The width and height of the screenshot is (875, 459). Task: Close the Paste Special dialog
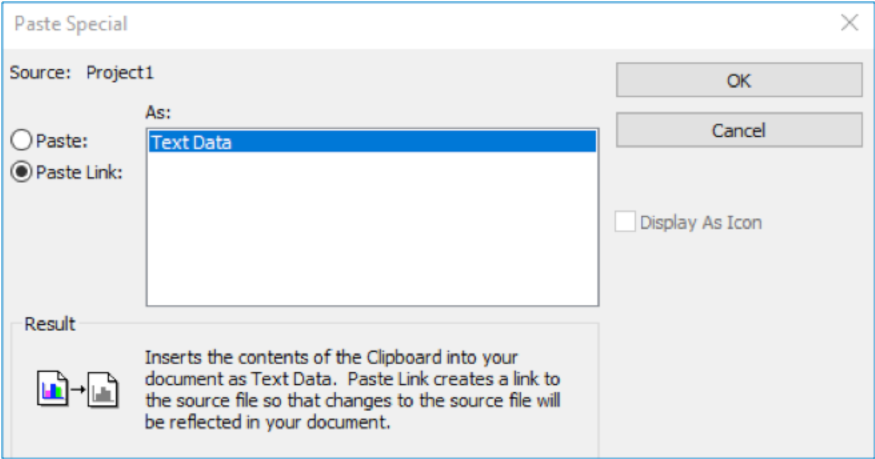click(849, 23)
